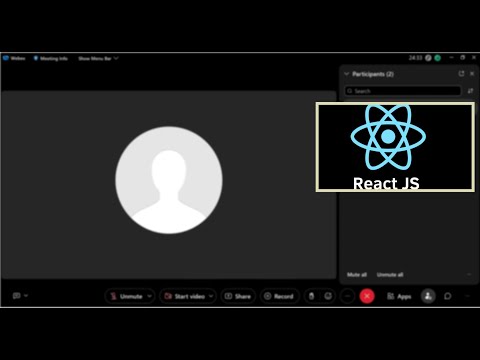Click the React JS logo image

click(x=395, y=147)
